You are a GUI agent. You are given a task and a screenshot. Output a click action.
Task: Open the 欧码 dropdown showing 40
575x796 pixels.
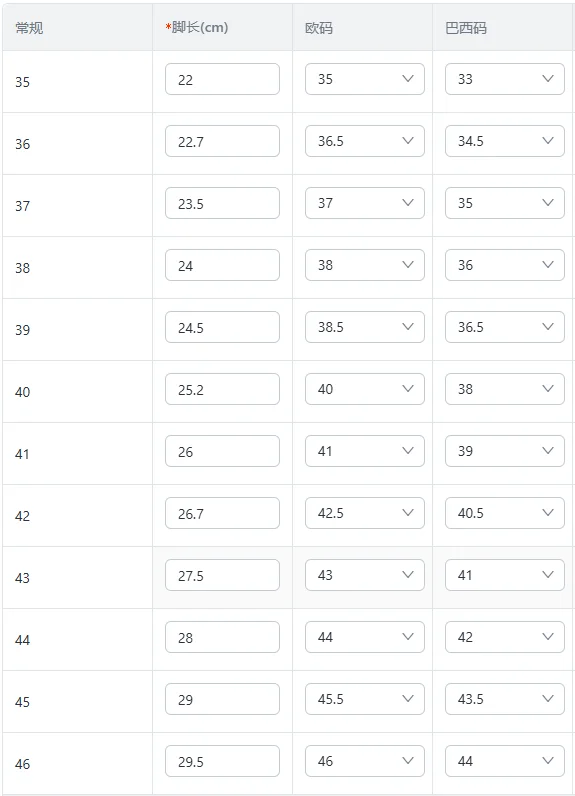click(364, 388)
